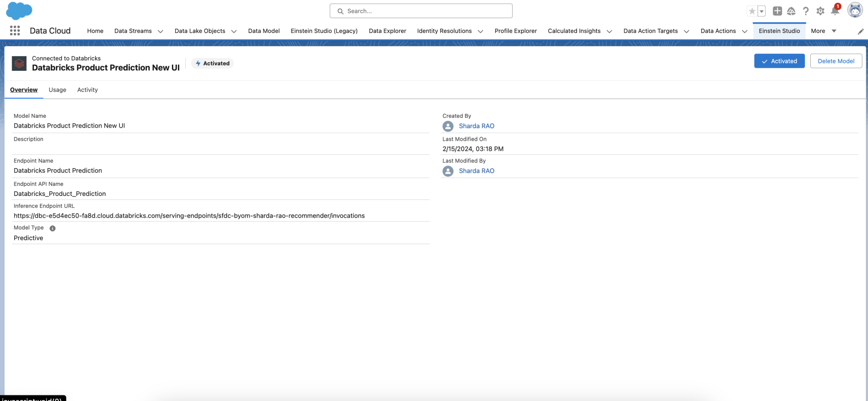Screen dimensions: 868x401
Task: Open the App Launcher grid icon
Action: (15, 30)
